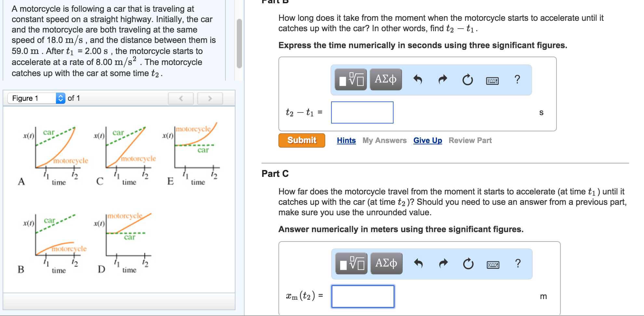Click redo arrow in Part B toolbar

(443, 79)
